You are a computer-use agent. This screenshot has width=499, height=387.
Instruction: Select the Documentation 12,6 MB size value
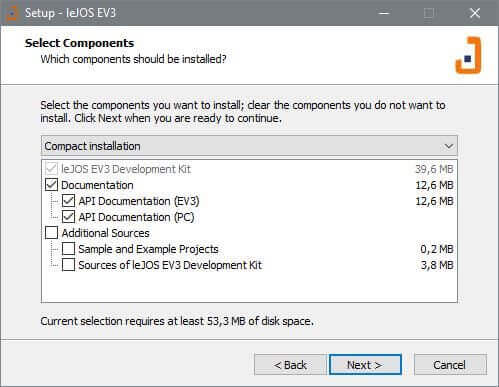(434, 185)
